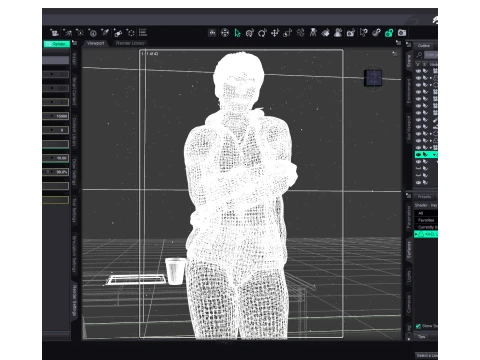The height and width of the screenshot is (360, 480).
Task: Click the green lock toolbar icon
Action: [x=389, y=33]
